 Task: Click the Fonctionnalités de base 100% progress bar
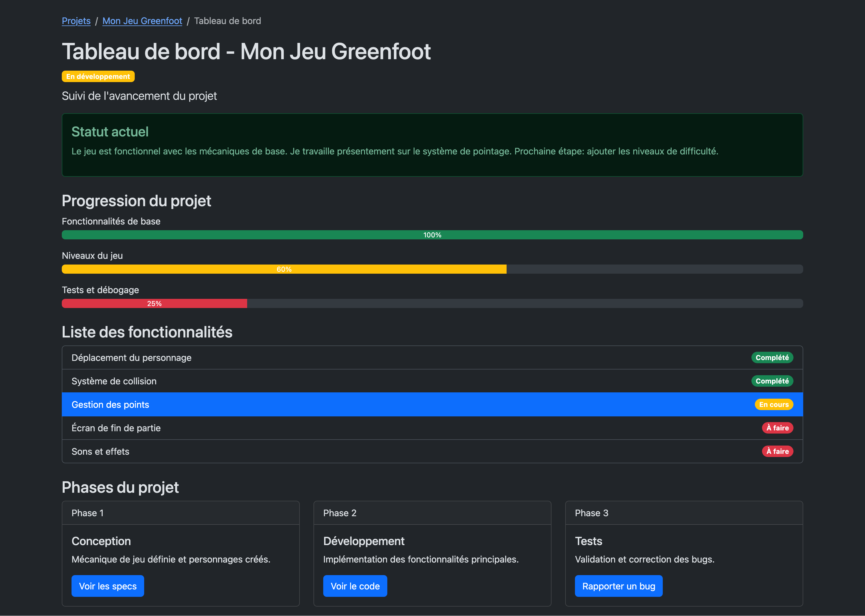click(432, 235)
